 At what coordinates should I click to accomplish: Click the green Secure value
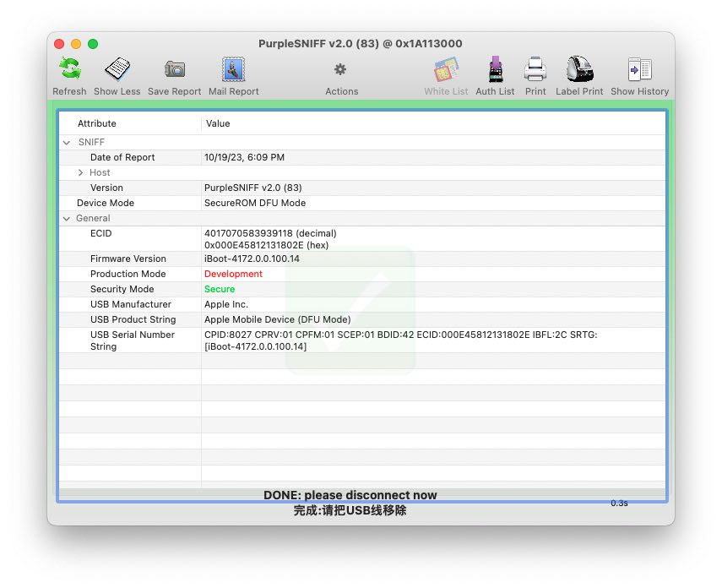[x=220, y=289]
